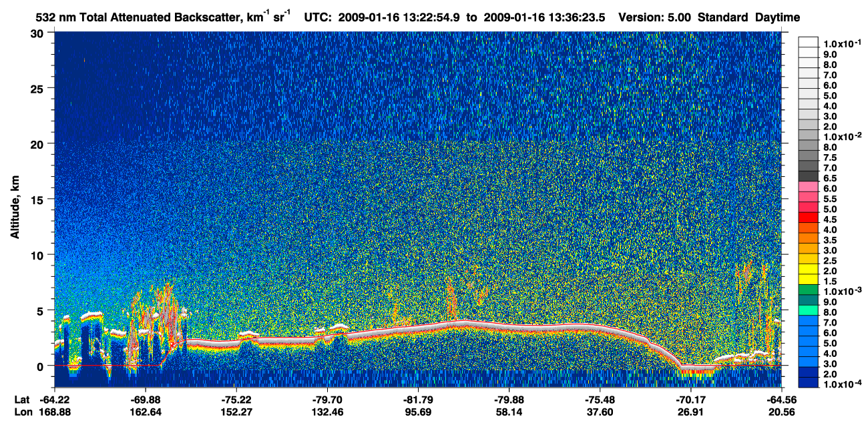Click the longitude value 152.27
Screen dimensions: 868x445
tap(236, 412)
